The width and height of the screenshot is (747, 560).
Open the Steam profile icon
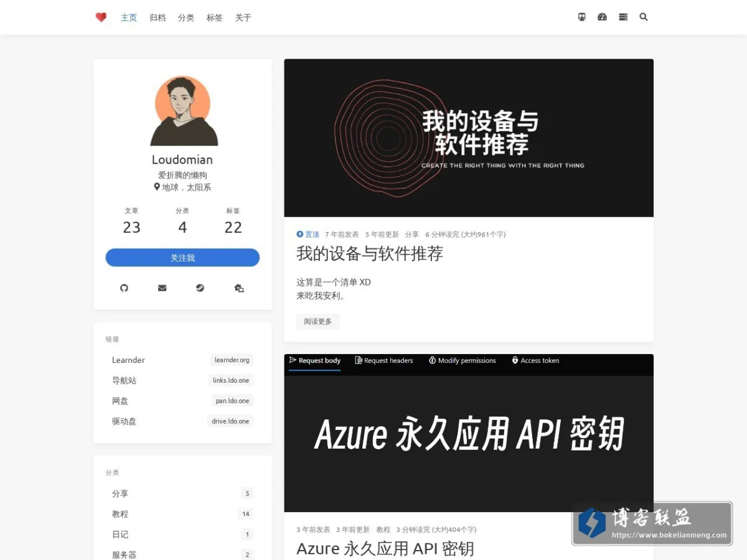[200, 288]
